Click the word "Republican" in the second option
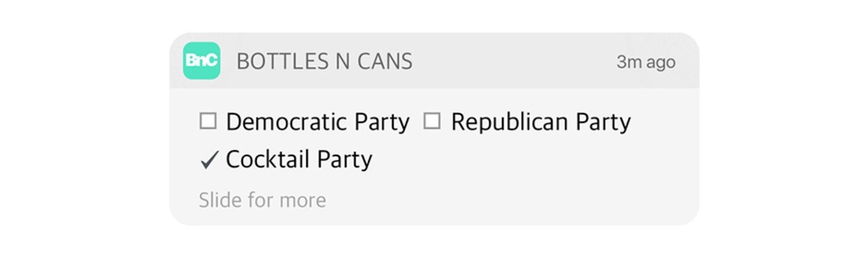Image resolution: width=868 pixels, height=255 pixels. tap(509, 122)
